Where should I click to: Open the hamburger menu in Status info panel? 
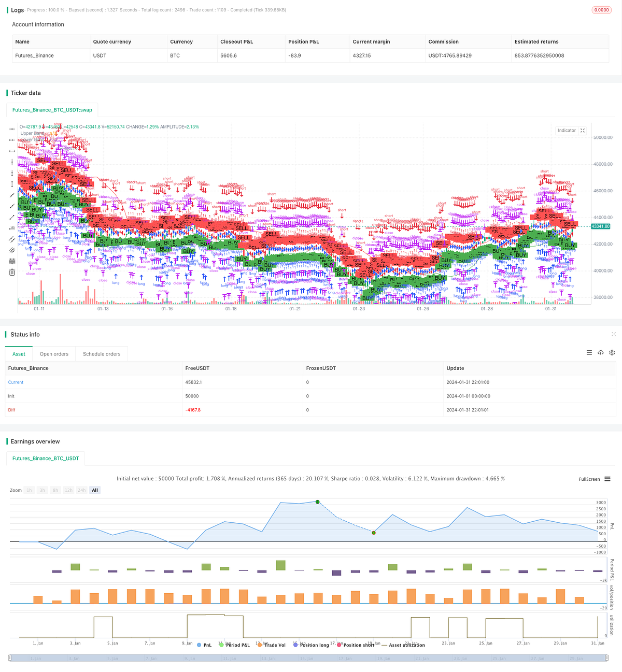pyautogui.click(x=589, y=352)
